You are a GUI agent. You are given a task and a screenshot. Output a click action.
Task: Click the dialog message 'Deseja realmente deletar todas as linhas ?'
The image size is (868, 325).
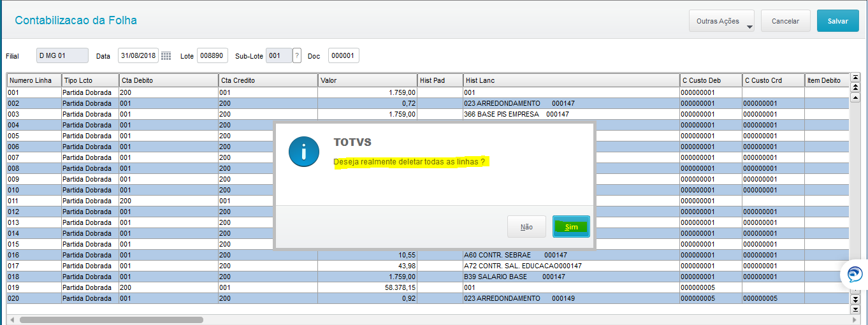coord(409,162)
